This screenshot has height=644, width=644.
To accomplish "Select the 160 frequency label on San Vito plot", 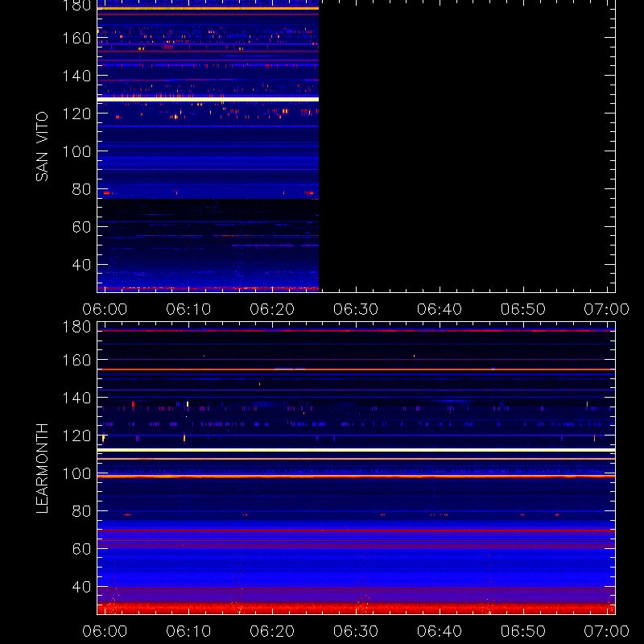I will [76, 38].
